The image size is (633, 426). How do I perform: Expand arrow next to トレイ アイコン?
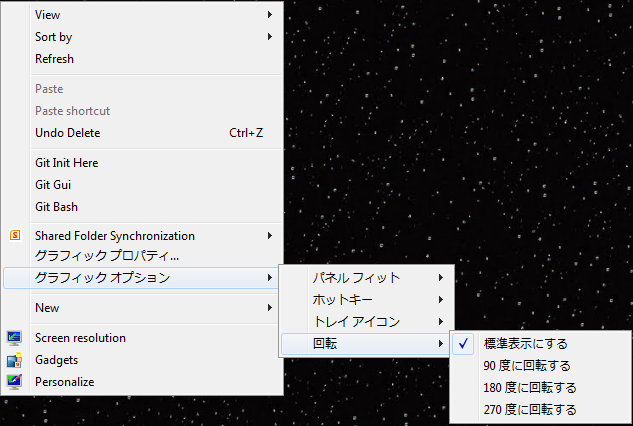[441, 322]
